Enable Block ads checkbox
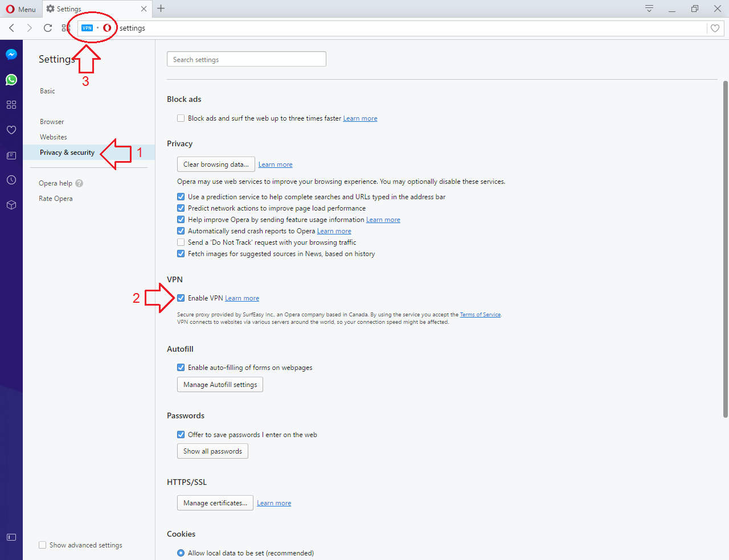Image resolution: width=729 pixels, height=560 pixels. [181, 118]
